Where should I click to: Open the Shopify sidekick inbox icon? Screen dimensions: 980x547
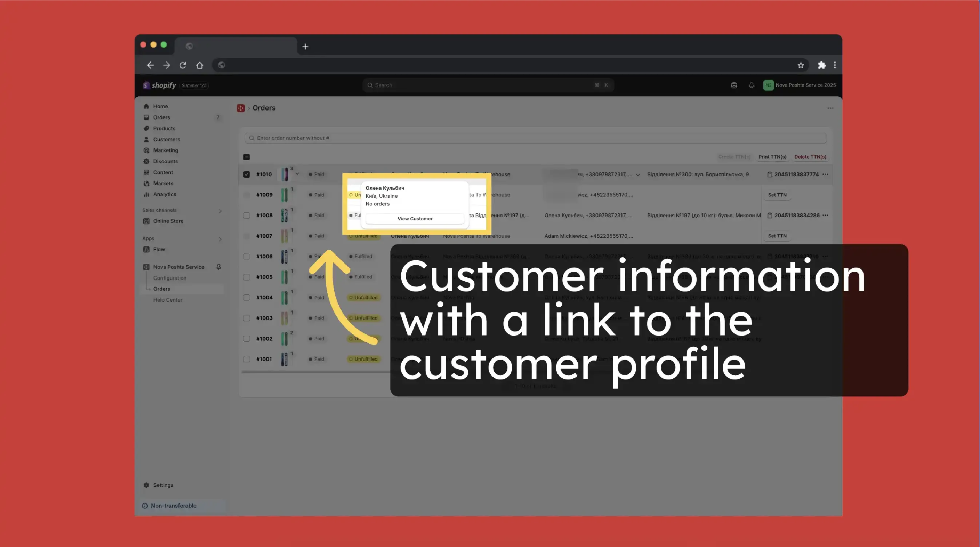tap(734, 85)
